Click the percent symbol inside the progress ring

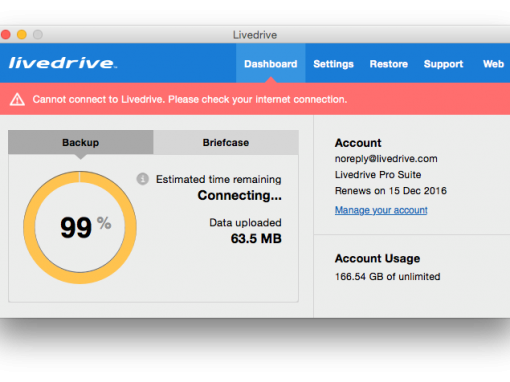click(104, 223)
